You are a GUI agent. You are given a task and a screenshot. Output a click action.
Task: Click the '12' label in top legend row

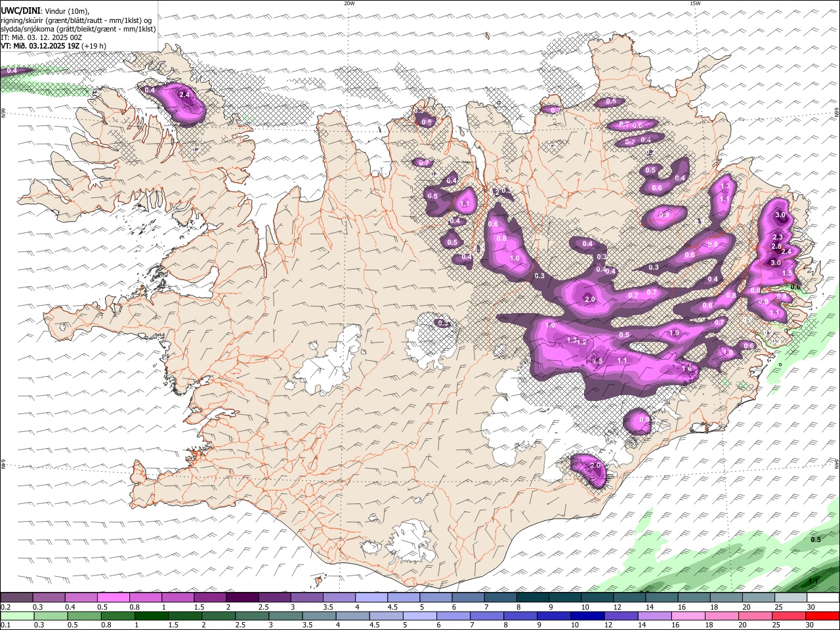pos(618,607)
